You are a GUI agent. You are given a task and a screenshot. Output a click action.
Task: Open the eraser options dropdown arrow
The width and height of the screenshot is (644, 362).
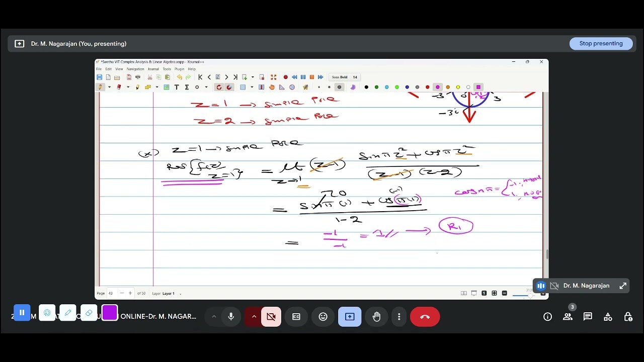click(128, 87)
